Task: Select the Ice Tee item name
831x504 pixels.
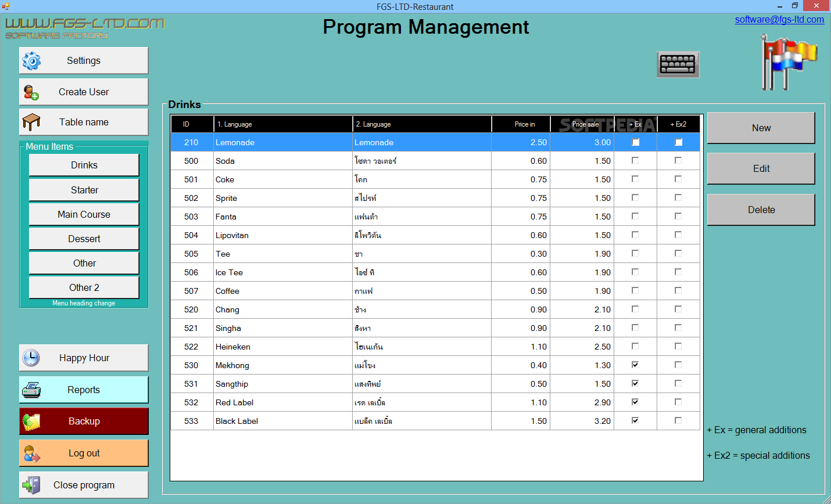Action: [x=229, y=272]
